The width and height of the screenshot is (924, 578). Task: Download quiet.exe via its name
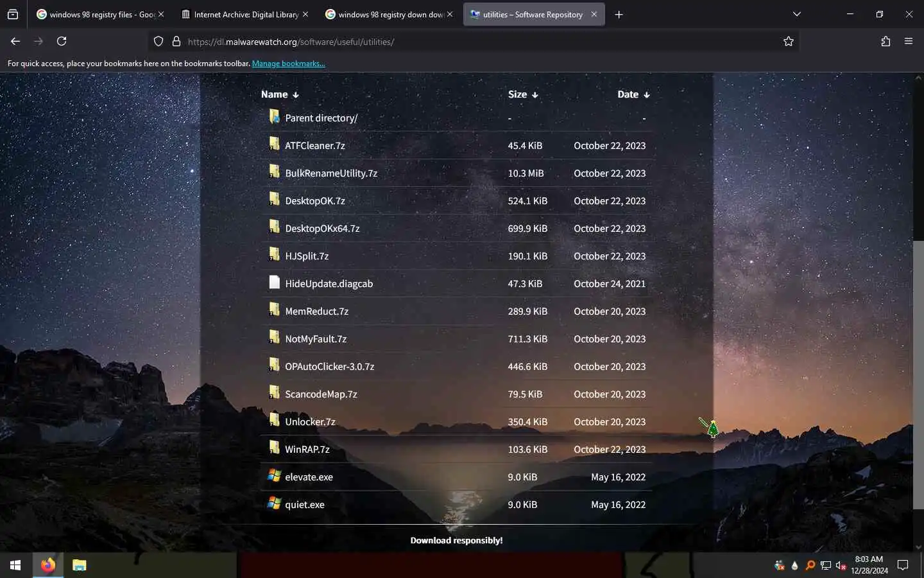305,505
